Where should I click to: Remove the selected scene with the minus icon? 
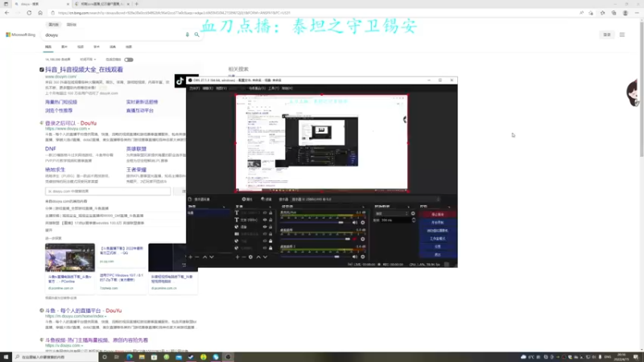pos(197,257)
